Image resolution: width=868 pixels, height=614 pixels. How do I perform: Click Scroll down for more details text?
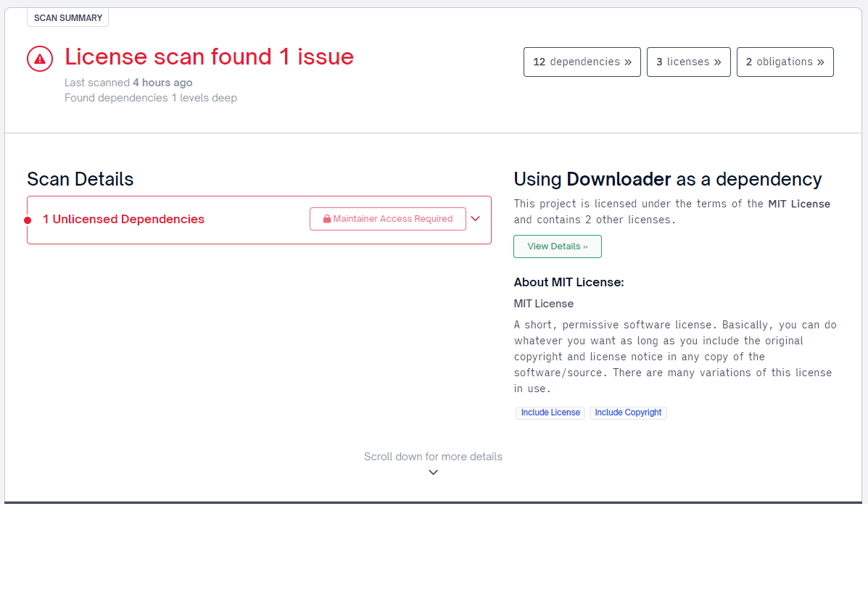433,457
